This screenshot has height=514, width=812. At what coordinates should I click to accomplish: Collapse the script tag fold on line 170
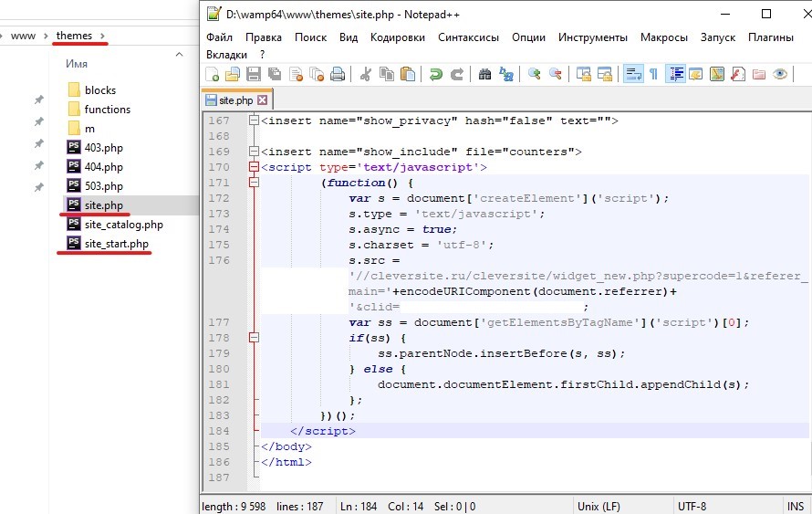pyautogui.click(x=254, y=167)
